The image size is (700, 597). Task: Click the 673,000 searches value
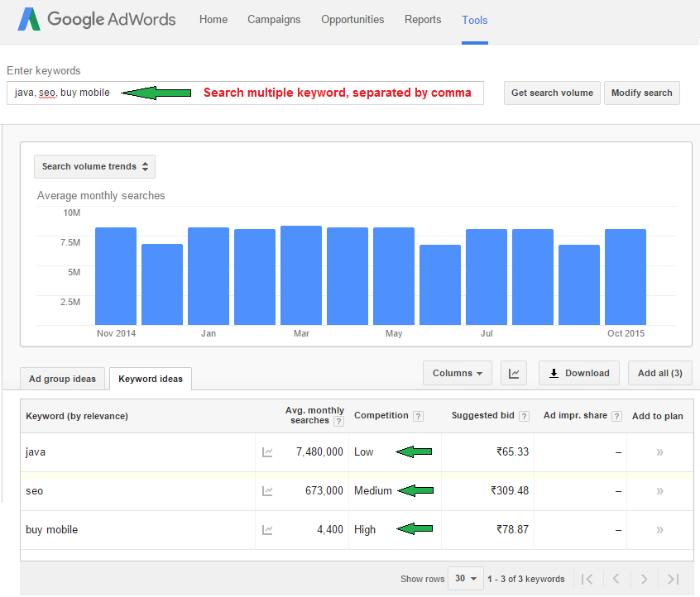pyautogui.click(x=324, y=491)
